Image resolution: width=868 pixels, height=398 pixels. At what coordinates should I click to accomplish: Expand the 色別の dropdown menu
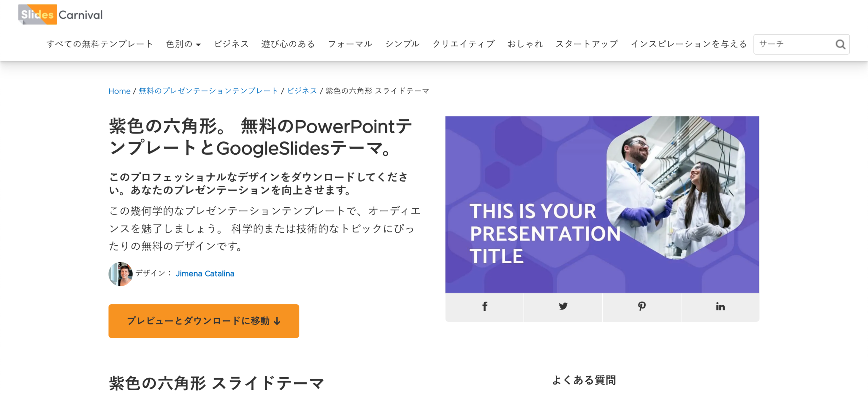click(x=183, y=44)
